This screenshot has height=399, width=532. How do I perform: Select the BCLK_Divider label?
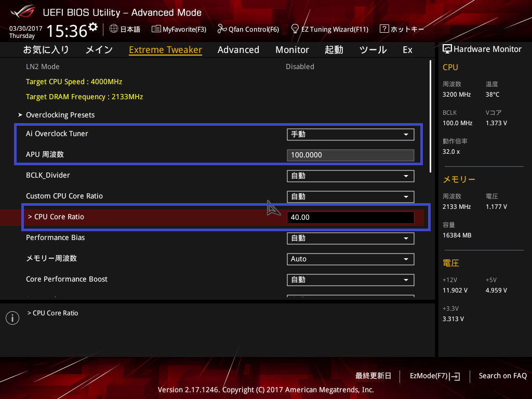click(48, 176)
